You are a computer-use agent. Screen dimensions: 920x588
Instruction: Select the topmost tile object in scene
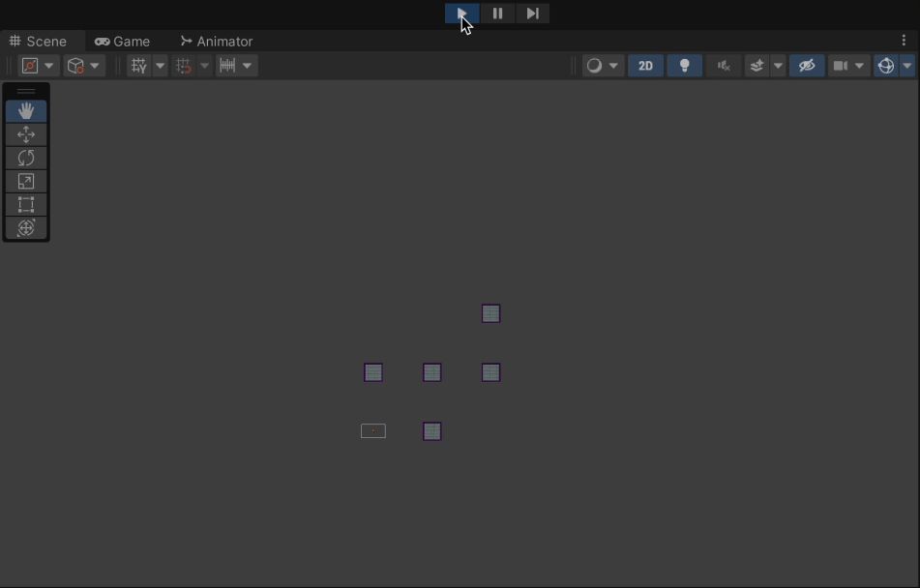pyautogui.click(x=490, y=313)
